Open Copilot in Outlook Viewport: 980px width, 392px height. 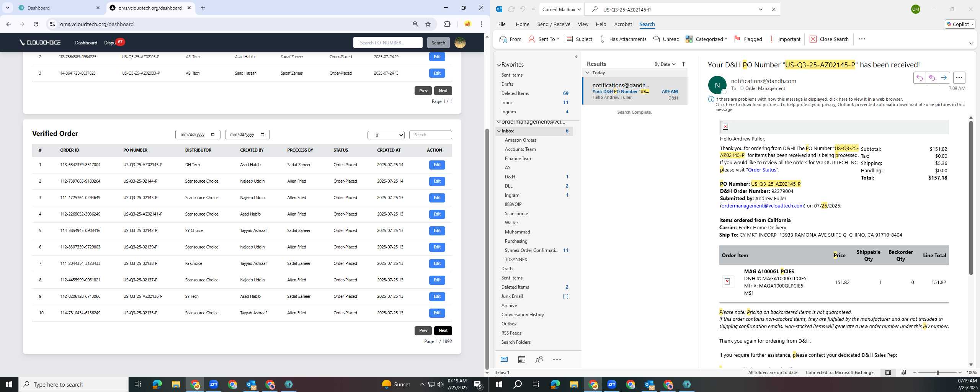point(960,24)
